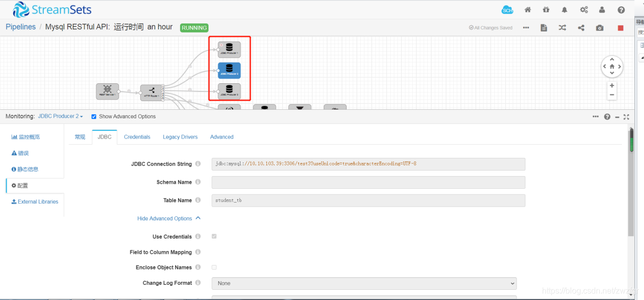
Task: Click the share pipeline icon
Action: (x=581, y=28)
